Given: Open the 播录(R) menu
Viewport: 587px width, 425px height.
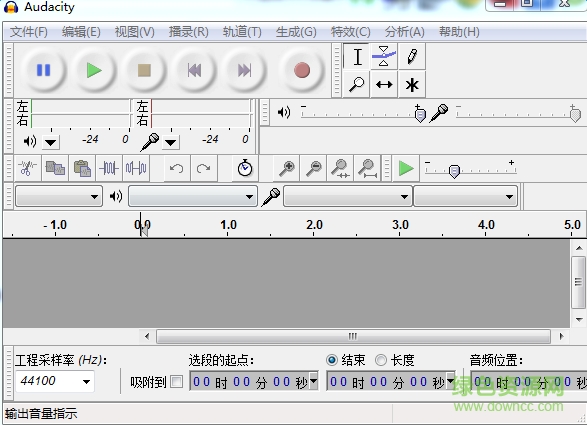Looking at the screenshot, I should coord(188,32).
